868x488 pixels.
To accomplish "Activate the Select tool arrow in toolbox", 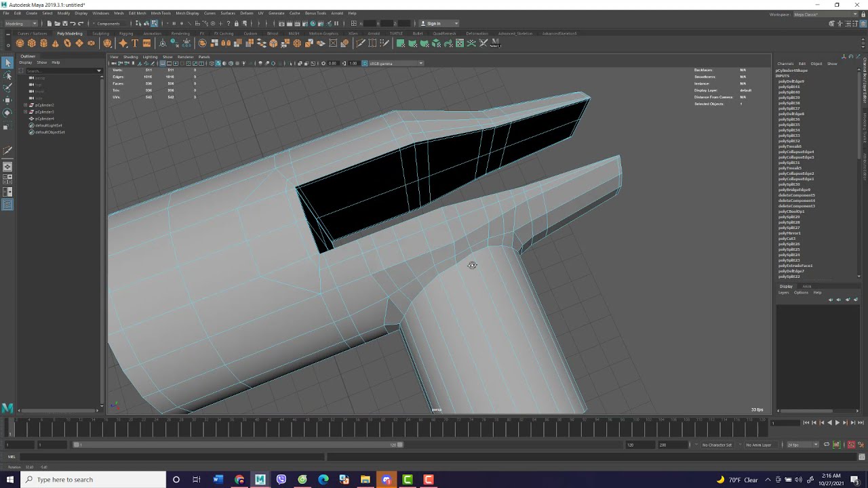I will (7, 63).
